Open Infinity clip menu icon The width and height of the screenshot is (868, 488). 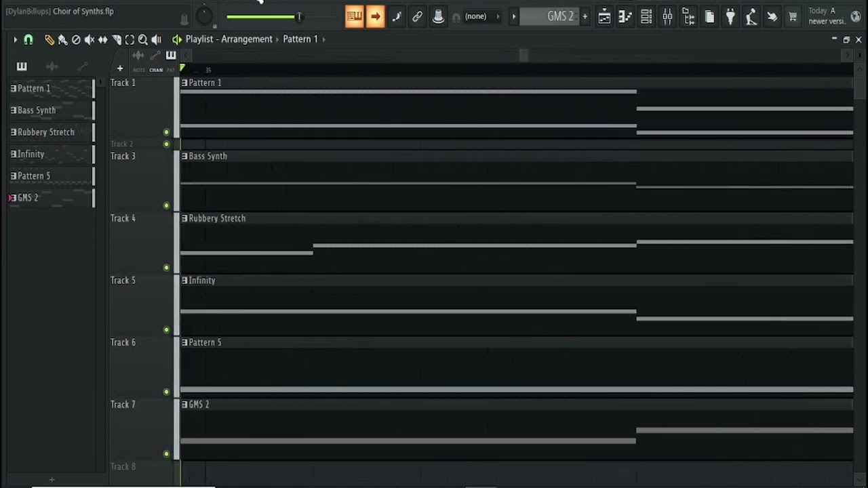click(184, 281)
